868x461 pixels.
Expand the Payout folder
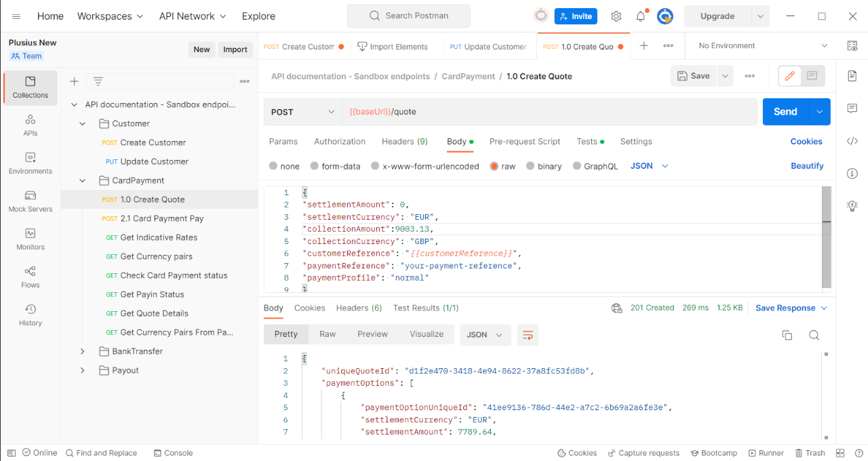83,370
